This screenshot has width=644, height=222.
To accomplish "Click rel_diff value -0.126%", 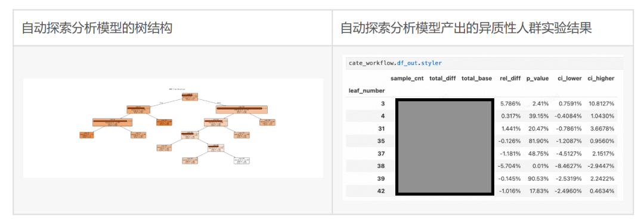I will [509, 141].
